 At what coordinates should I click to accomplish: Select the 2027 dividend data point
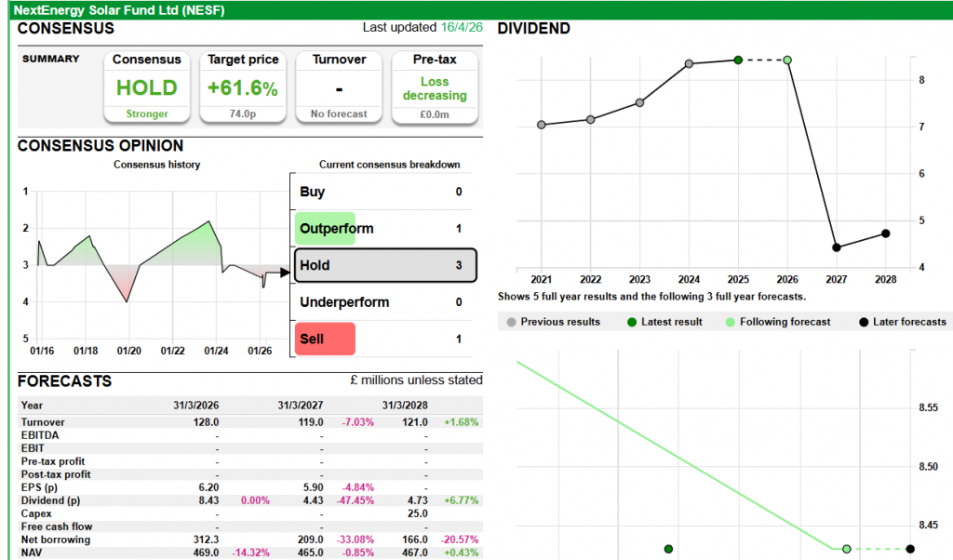coord(837,247)
